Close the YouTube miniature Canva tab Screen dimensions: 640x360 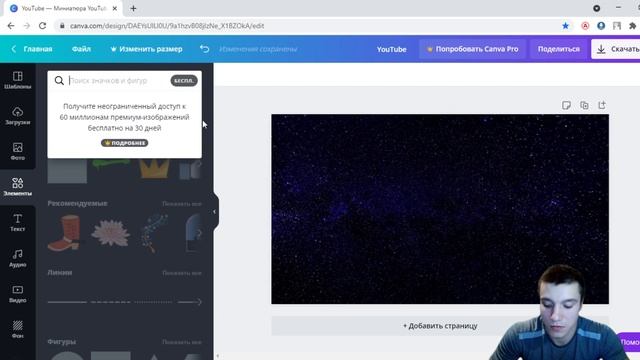click(x=115, y=8)
